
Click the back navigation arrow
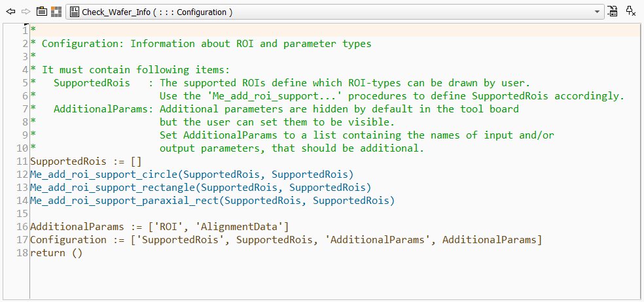10,12
